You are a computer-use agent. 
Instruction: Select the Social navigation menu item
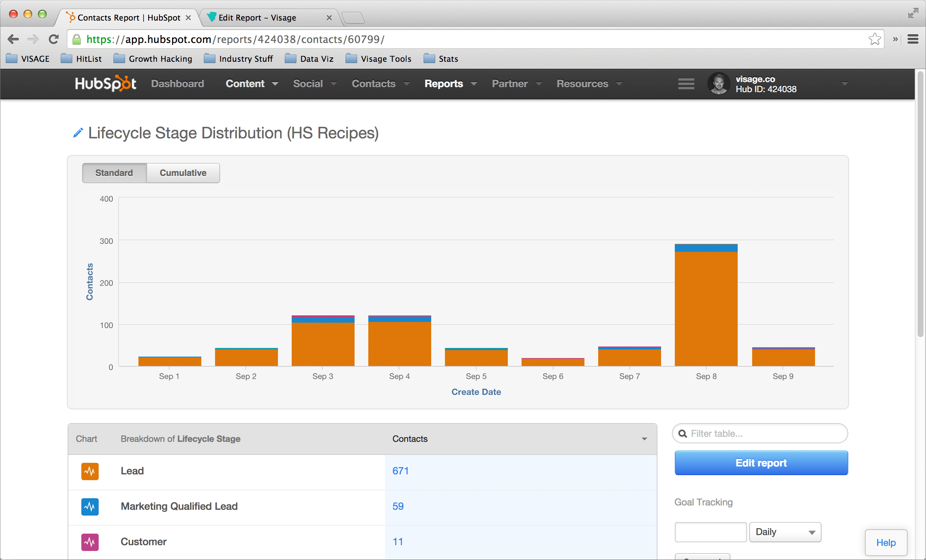pos(308,83)
